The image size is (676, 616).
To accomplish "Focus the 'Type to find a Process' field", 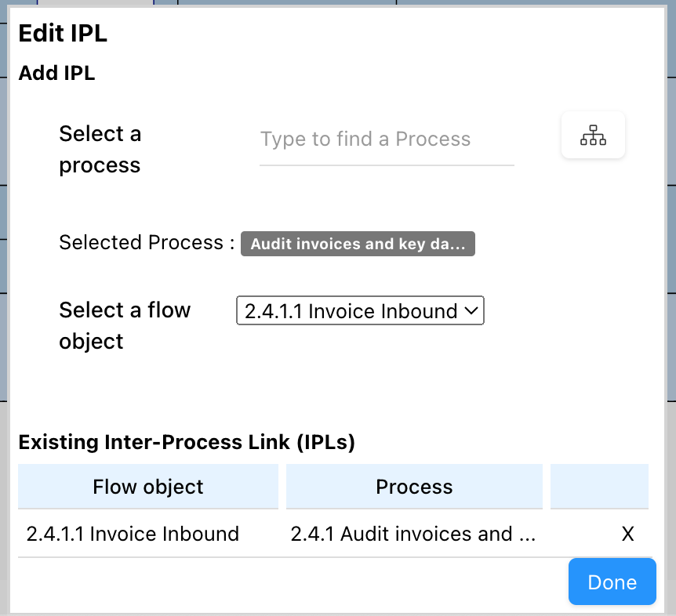I will click(x=387, y=140).
